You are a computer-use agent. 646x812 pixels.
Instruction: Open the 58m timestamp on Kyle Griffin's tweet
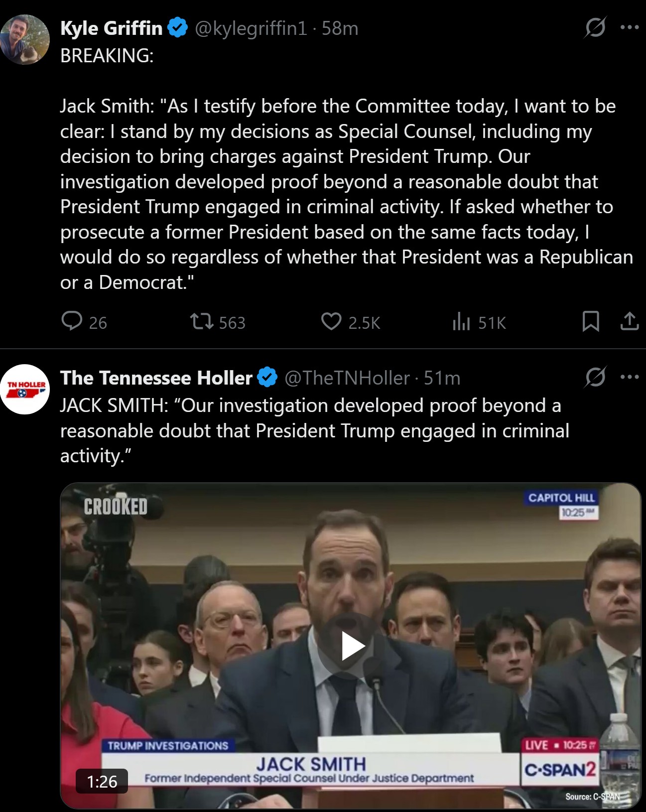click(340, 28)
